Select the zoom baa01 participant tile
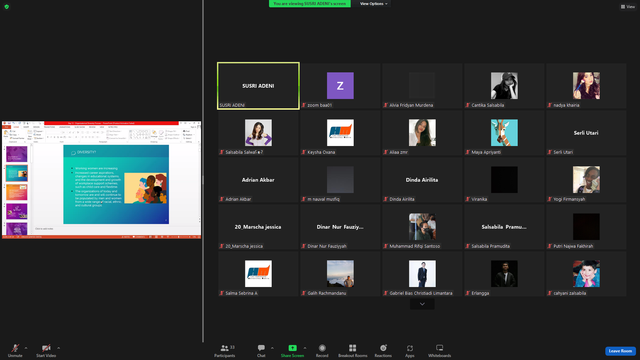Viewport: 640px width, 360px height. pyautogui.click(x=340, y=86)
